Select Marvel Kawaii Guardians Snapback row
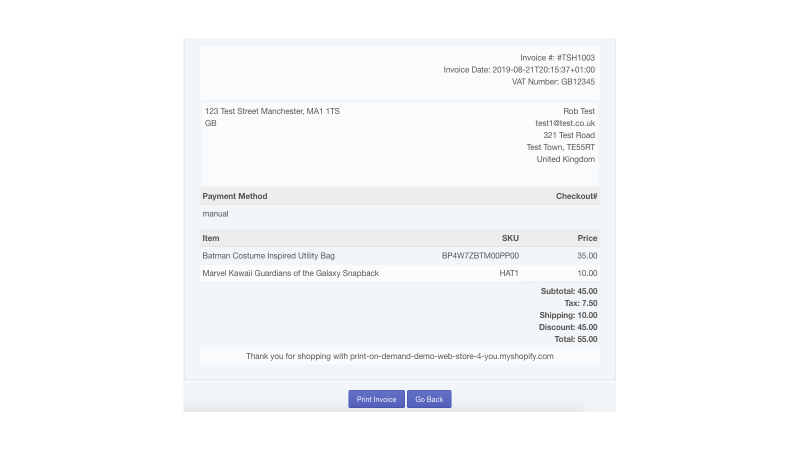The image size is (800, 450). 399,273
